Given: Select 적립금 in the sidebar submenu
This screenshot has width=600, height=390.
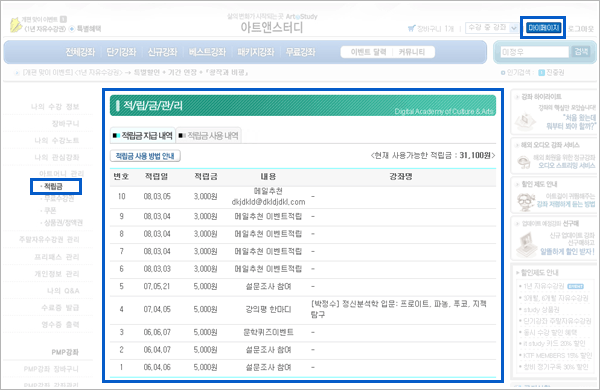Looking at the screenshot, I should click(x=53, y=186).
